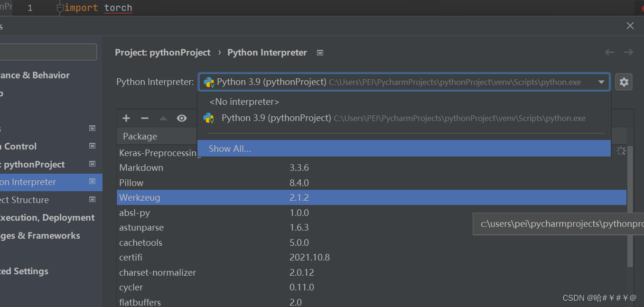Click the Project: pythonProject breadcrumb link
Screen dimensions: 644x307
pyautogui.click(x=162, y=53)
